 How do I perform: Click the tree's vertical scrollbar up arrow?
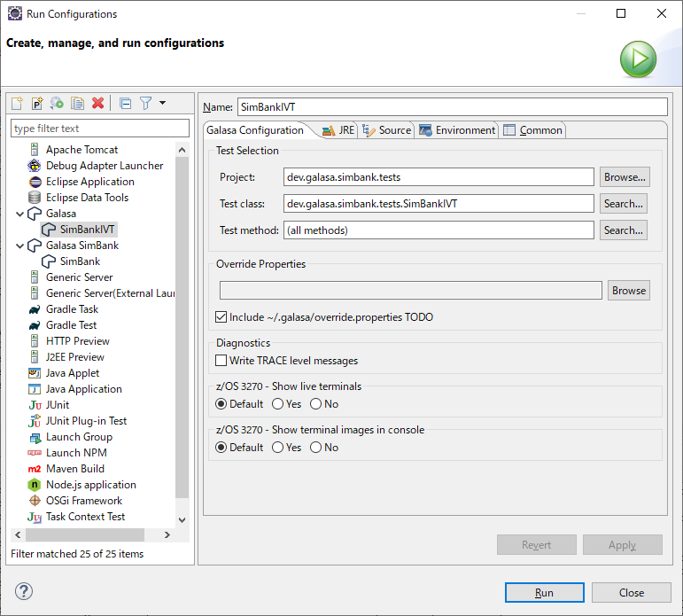[x=182, y=150]
